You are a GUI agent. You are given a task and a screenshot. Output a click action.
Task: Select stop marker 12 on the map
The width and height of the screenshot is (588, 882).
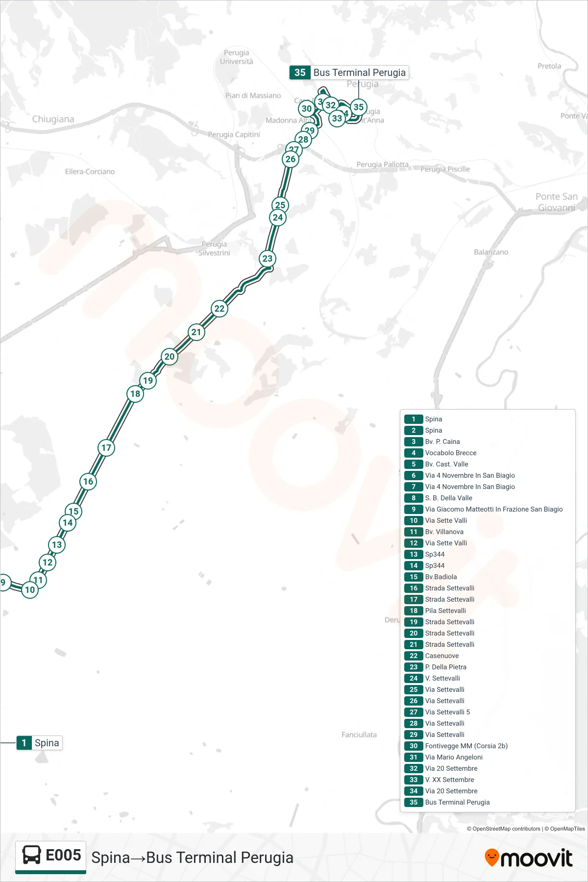click(x=48, y=563)
